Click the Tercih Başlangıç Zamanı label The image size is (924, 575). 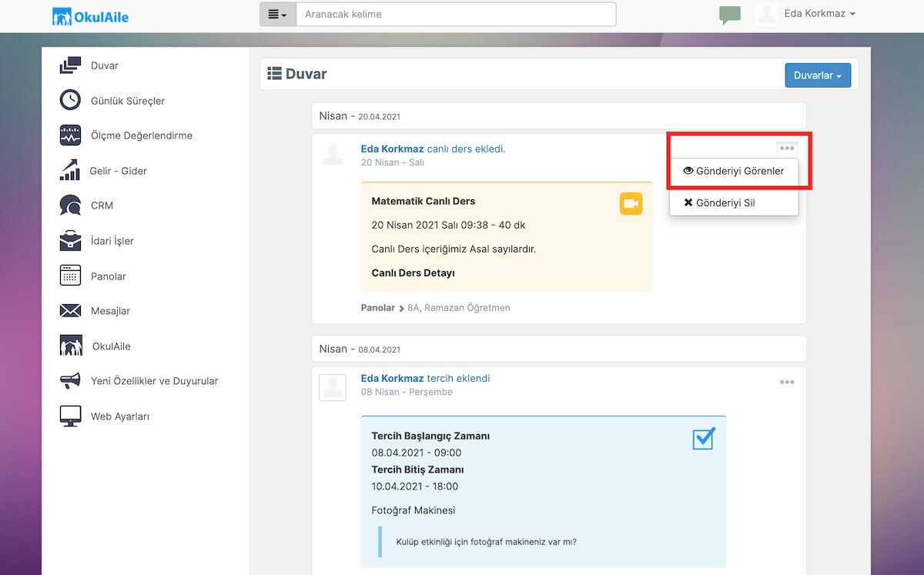pos(430,436)
